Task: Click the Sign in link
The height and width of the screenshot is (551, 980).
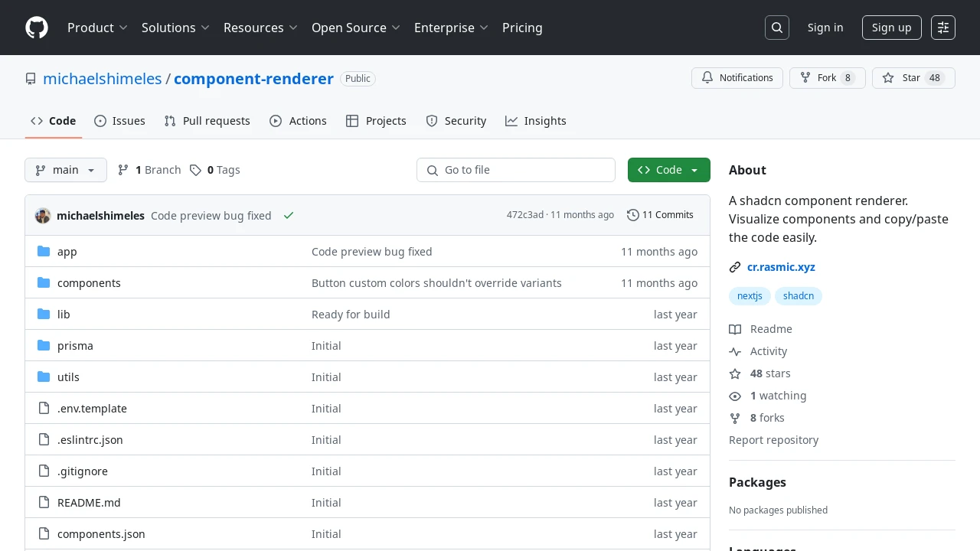Action: pyautogui.click(x=825, y=28)
